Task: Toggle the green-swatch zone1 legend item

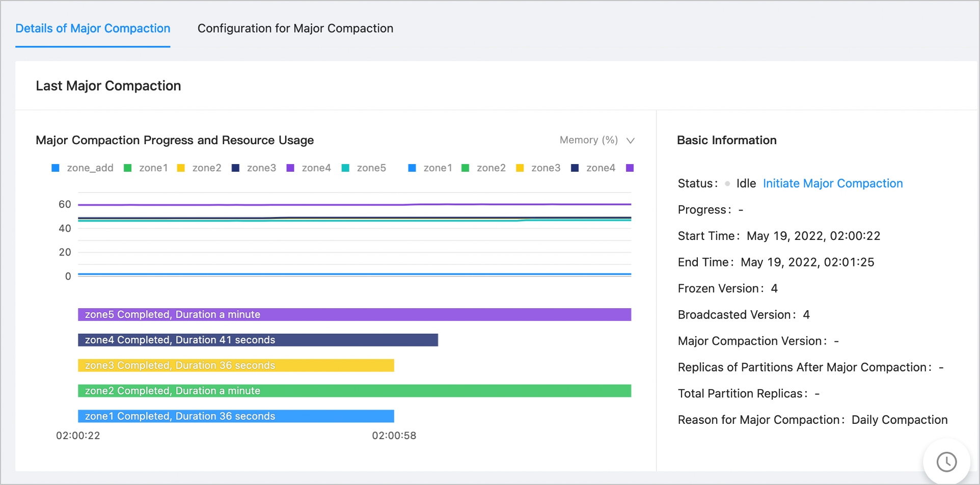Action: [128, 168]
